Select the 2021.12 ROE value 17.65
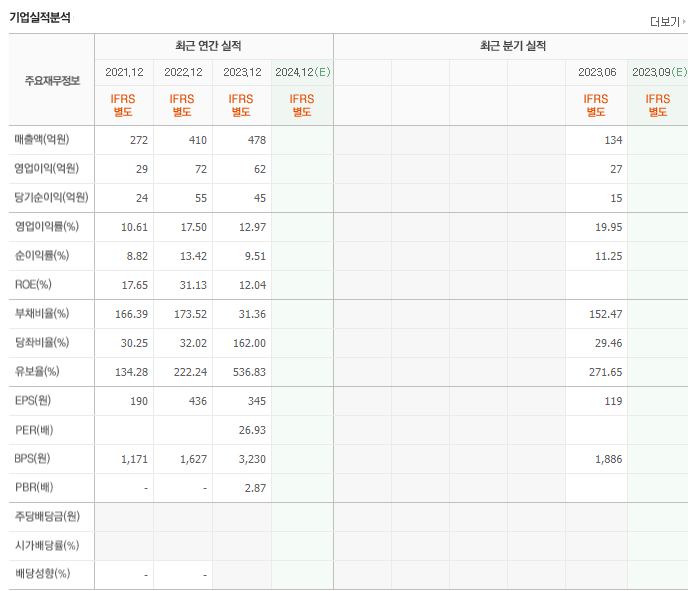Viewport: 688px width, 591px height. pyautogui.click(x=135, y=285)
